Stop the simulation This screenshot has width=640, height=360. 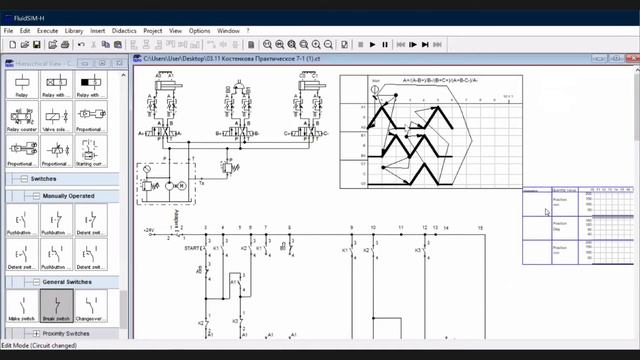pos(360,44)
